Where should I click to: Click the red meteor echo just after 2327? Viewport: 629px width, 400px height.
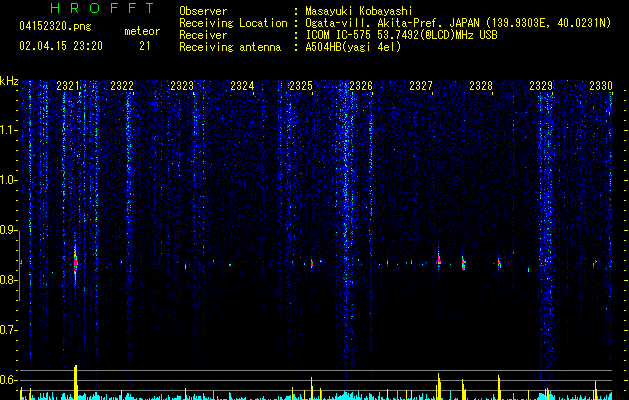coord(438,259)
